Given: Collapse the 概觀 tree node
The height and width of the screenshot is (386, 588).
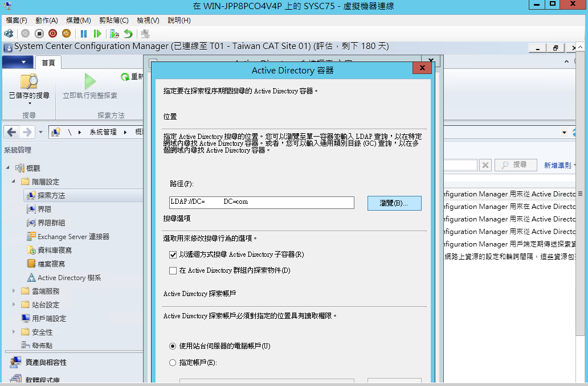Looking at the screenshot, I should [x=8, y=167].
